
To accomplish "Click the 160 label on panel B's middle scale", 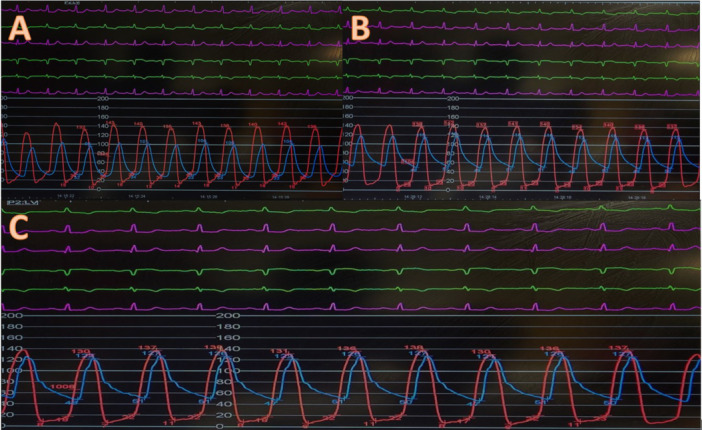I will tap(453, 117).
